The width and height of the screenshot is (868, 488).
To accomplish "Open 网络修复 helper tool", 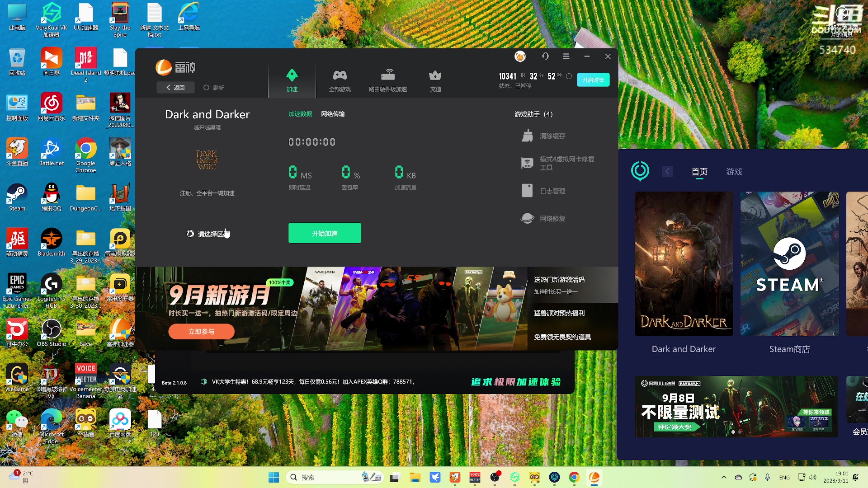I will point(543,218).
